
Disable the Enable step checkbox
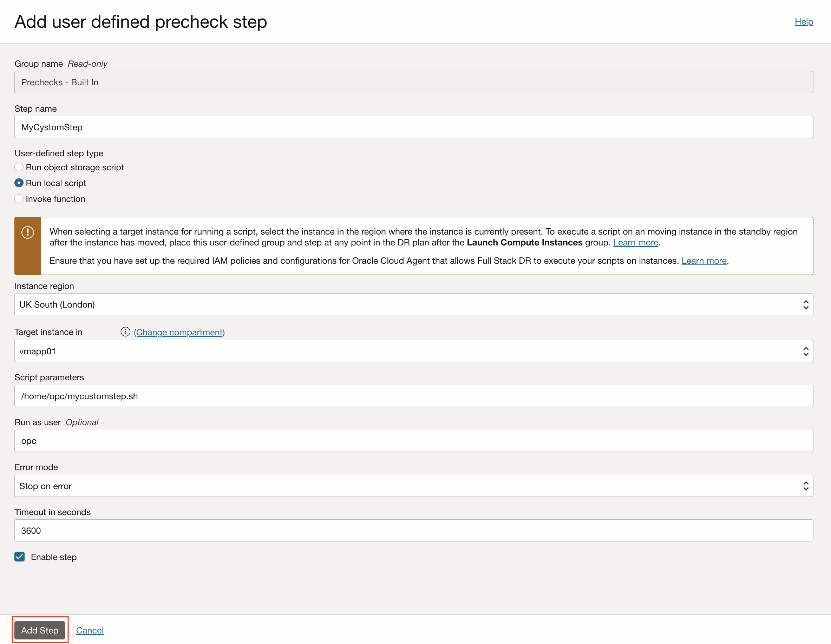point(19,557)
